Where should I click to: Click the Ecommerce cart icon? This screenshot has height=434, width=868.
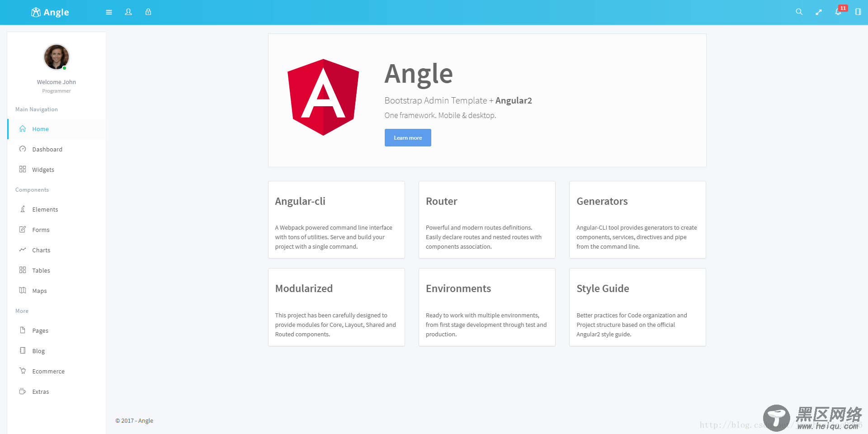23,371
